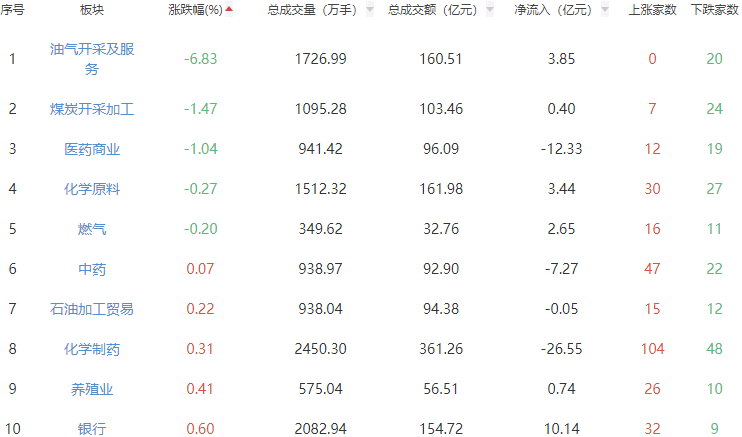The height and width of the screenshot is (437, 742).
Task: Open the 养殖业 sector link
Action: (x=92, y=388)
